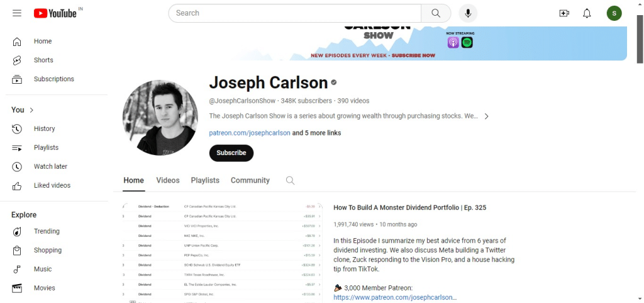This screenshot has height=303, width=644.
Task: Open the notifications bell
Action: (587, 13)
